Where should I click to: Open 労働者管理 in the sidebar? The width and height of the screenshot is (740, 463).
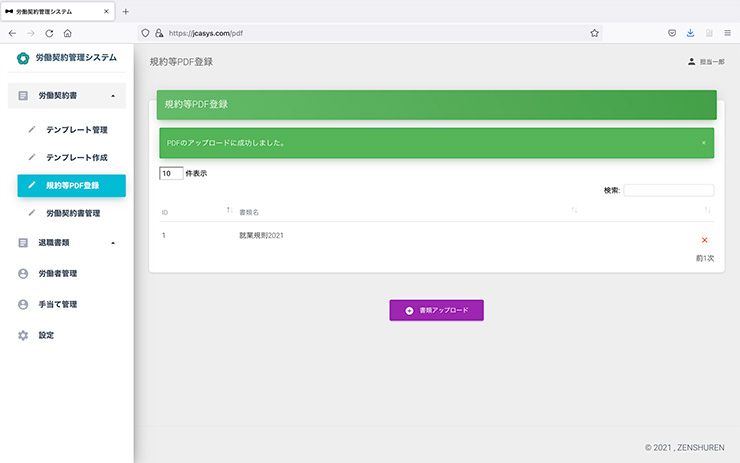pos(58,273)
